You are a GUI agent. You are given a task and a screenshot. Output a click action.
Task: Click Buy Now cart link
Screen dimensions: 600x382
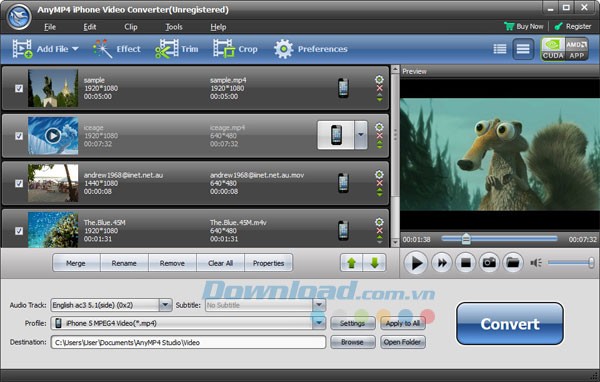(x=524, y=26)
